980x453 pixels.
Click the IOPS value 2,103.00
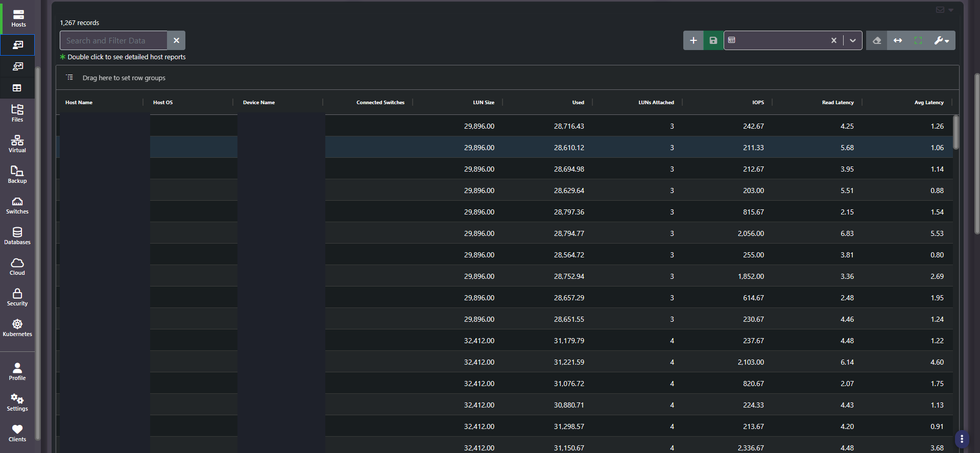click(x=751, y=362)
